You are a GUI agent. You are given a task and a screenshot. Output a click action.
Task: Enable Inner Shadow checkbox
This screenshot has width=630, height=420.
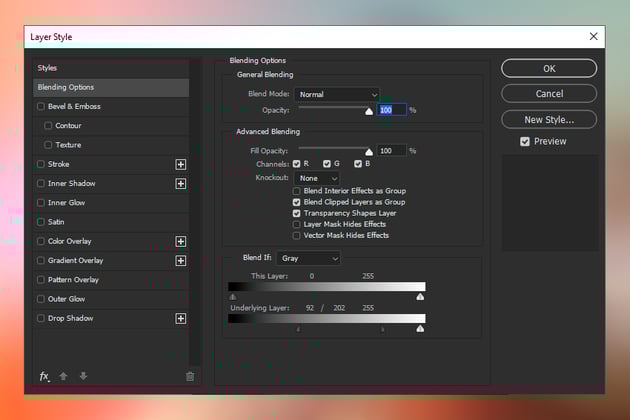(41, 184)
